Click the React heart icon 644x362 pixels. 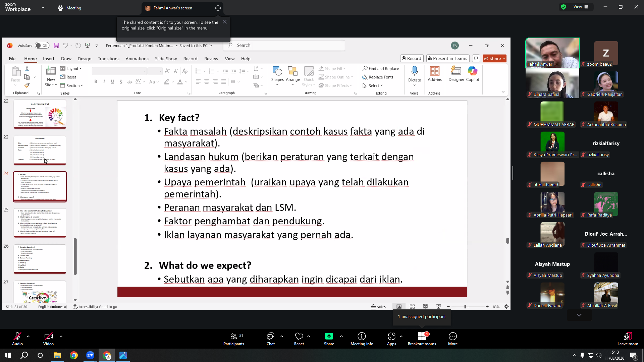coord(299,336)
